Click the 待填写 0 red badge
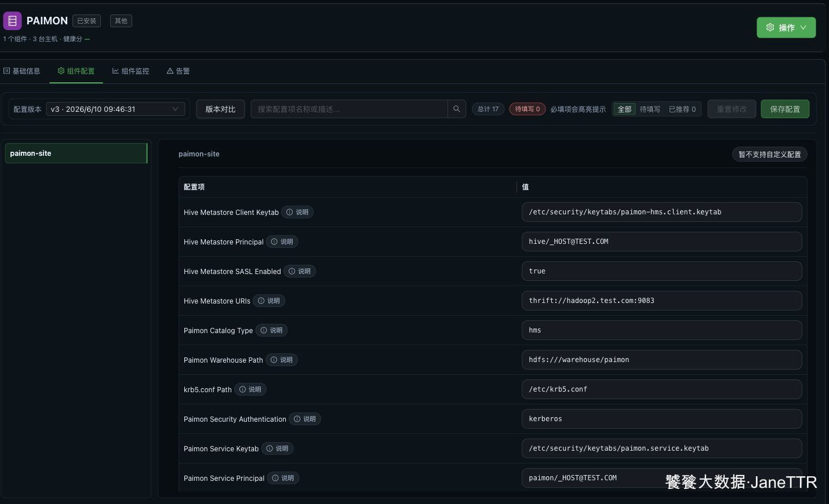829x504 pixels. [x=527, y=109]
